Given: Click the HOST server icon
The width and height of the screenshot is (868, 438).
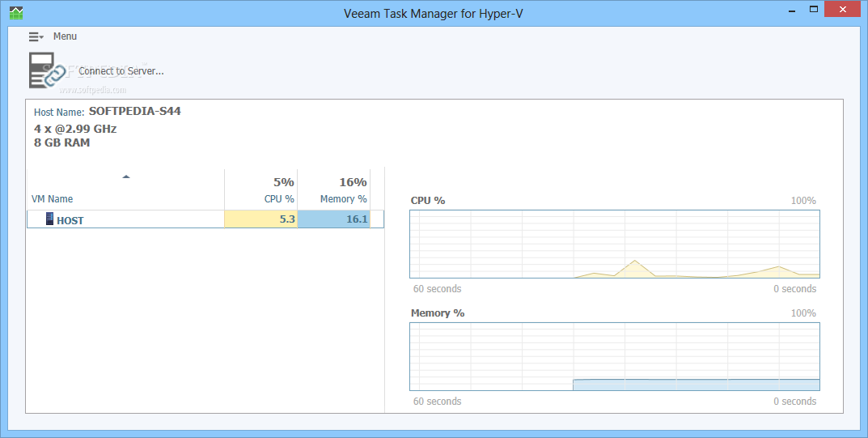Looking at the screenshot, I should click(x=50, y=219).
